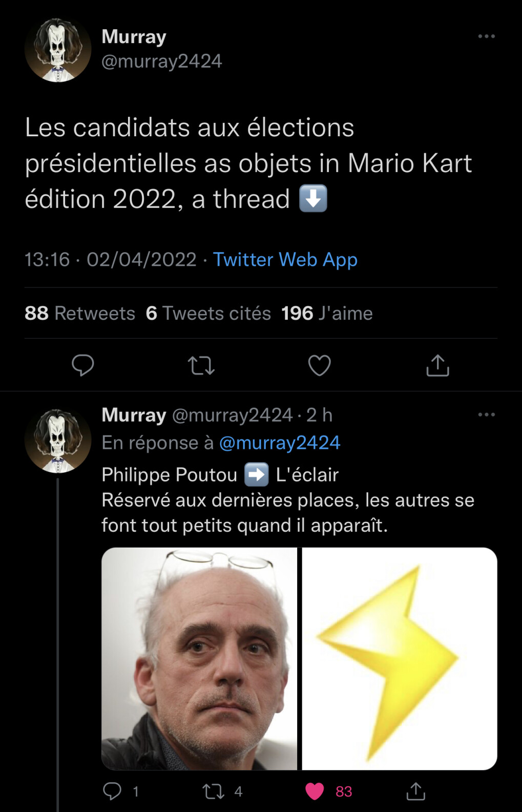
Task: Open Murray's profile picture on the top tweet
Action: pos(57,49)
